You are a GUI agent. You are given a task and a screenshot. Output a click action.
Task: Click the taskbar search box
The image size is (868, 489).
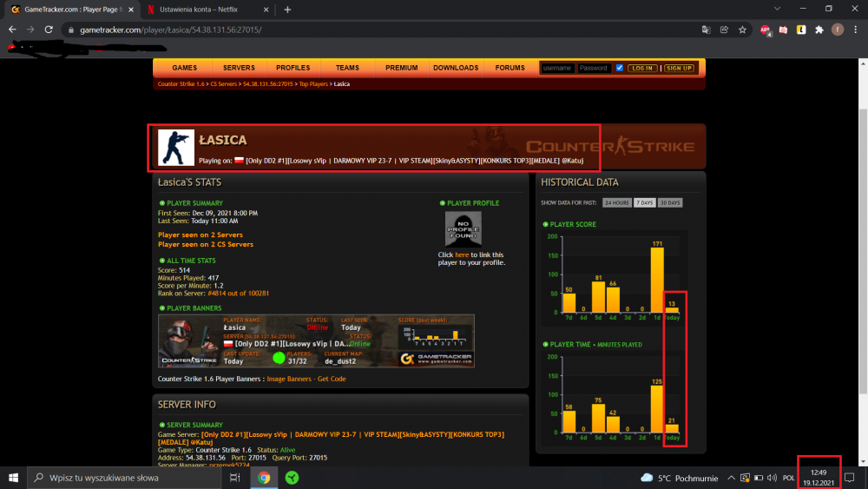coord(124,478)
